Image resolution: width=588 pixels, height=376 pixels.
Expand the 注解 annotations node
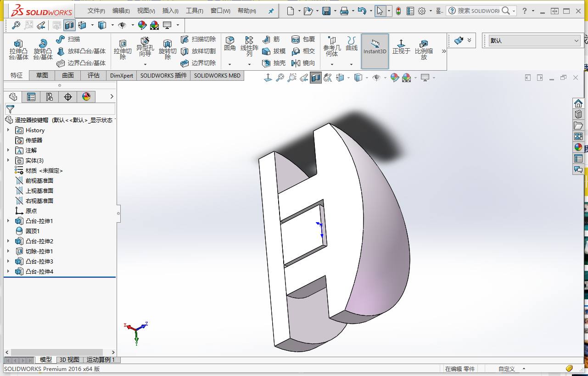[x=8, y=151]
